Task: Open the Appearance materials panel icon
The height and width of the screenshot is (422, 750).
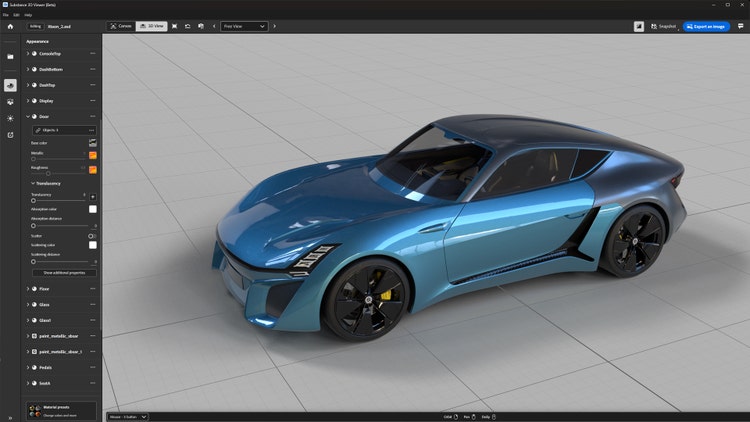Action: 10,86
